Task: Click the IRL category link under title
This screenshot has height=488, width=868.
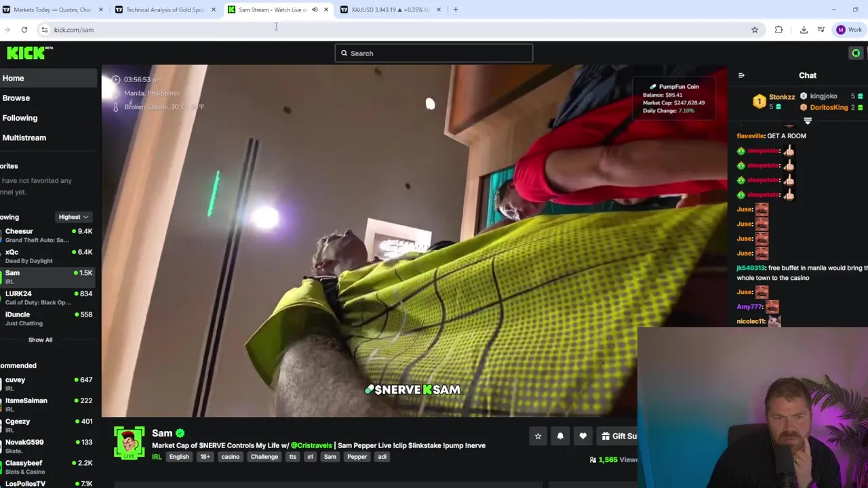Action: pyautogui.click(x=157, y=457)
